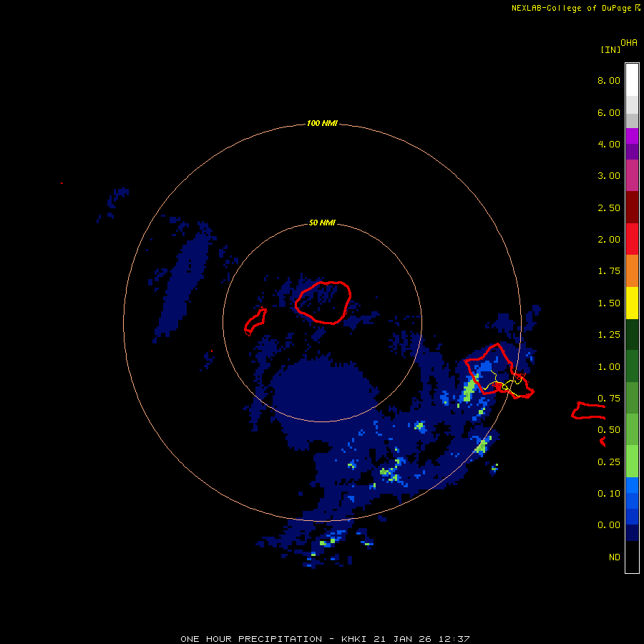Click the 2.00 legend value
The height and width of the screenshot is (644, 644).
pyautogui.click(x=609, y=240)
